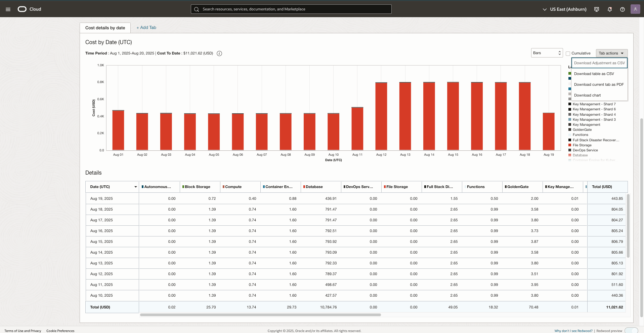Screen dimensions: 644x333
Task: Select Download table as CSV
Action: (599, 74)
